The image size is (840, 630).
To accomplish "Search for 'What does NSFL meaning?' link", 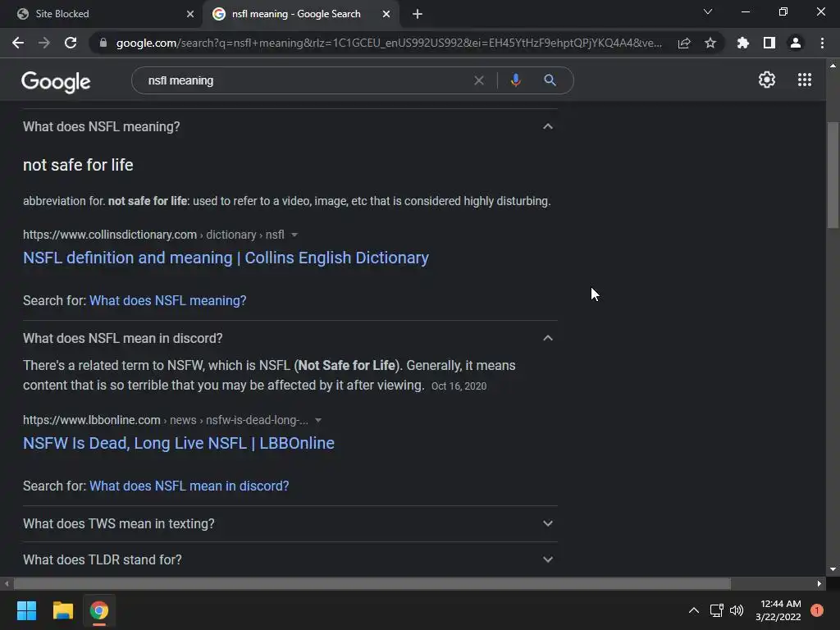I will tap(167, 300).
